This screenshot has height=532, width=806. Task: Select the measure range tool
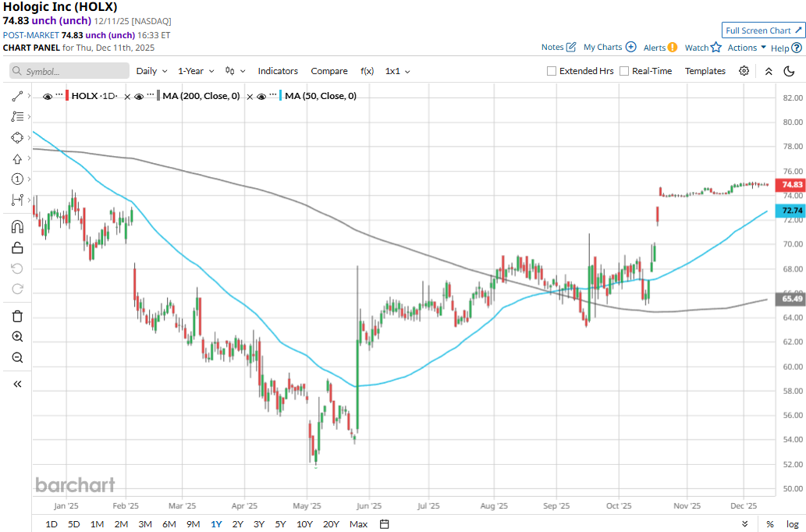point(17,200)
